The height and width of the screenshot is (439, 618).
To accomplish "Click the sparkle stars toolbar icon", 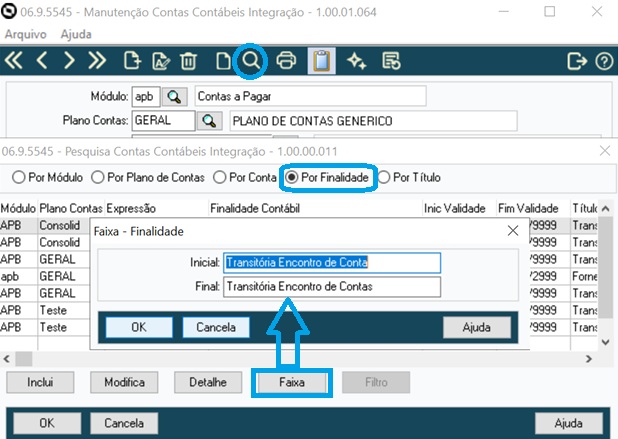I will click(x=357, y=61).
